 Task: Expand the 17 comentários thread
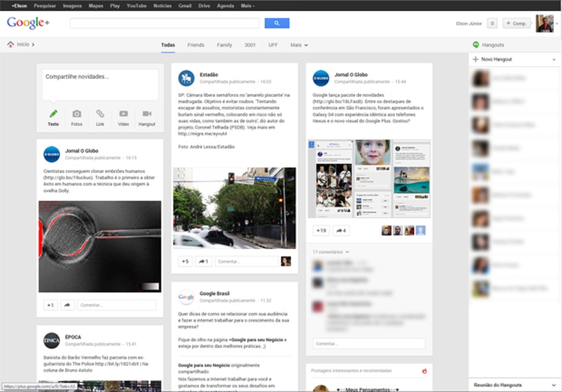[329, 251]
